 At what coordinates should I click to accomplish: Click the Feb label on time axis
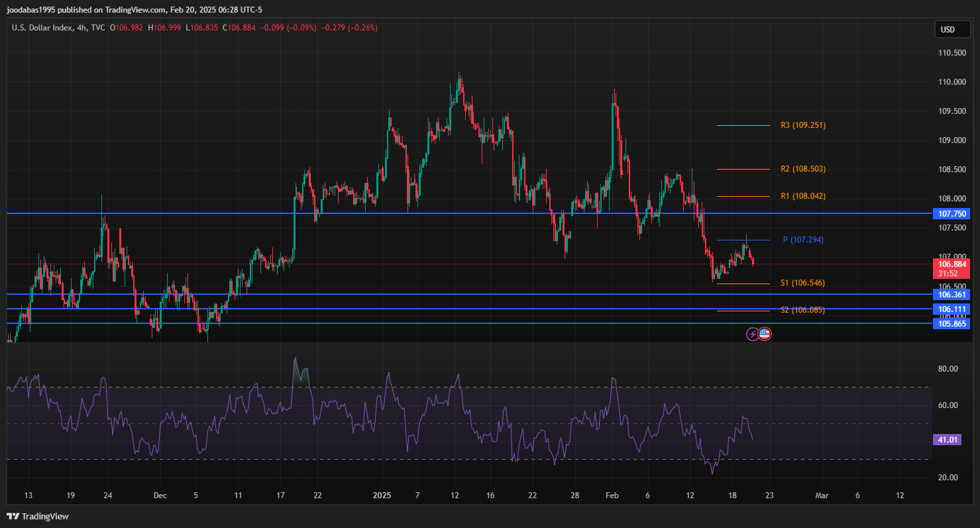pos(612,496)
